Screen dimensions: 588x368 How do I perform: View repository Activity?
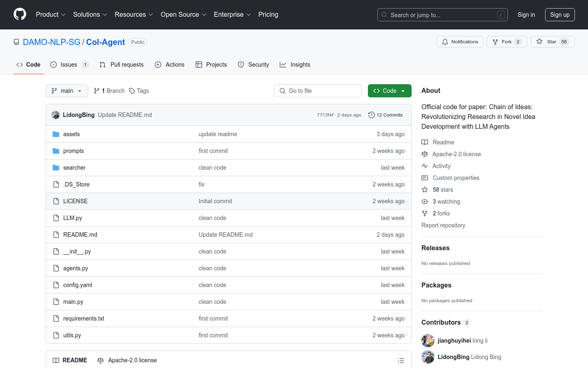436,166
